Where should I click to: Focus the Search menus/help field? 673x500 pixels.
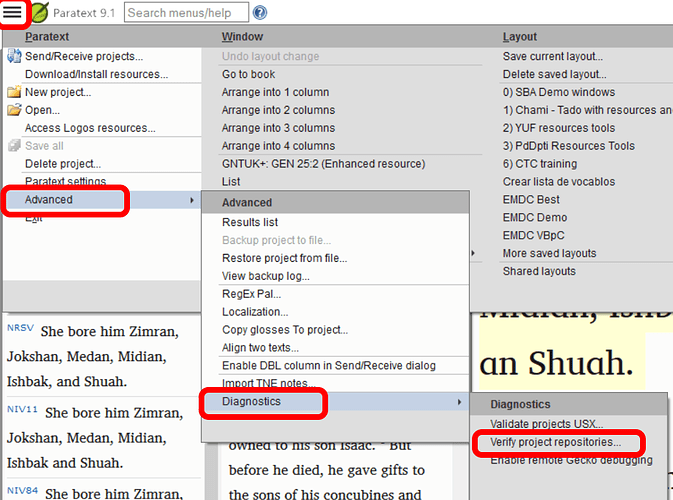click(186, 12)
